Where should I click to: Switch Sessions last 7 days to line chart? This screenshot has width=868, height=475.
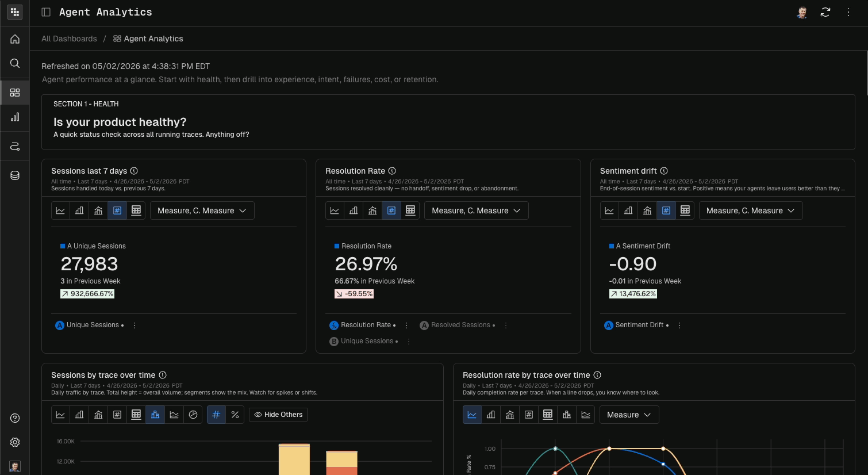click(x=60, y=210)
